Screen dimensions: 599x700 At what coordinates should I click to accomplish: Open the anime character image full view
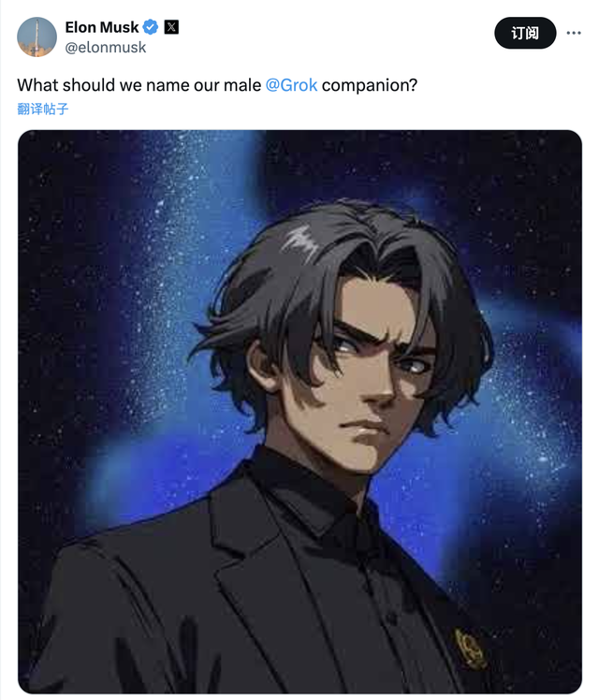point(299,412)
